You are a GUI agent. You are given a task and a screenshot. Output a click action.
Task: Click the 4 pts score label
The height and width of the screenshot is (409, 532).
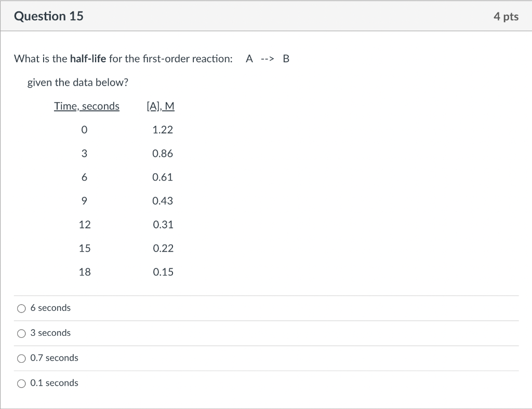coord(506,17)
